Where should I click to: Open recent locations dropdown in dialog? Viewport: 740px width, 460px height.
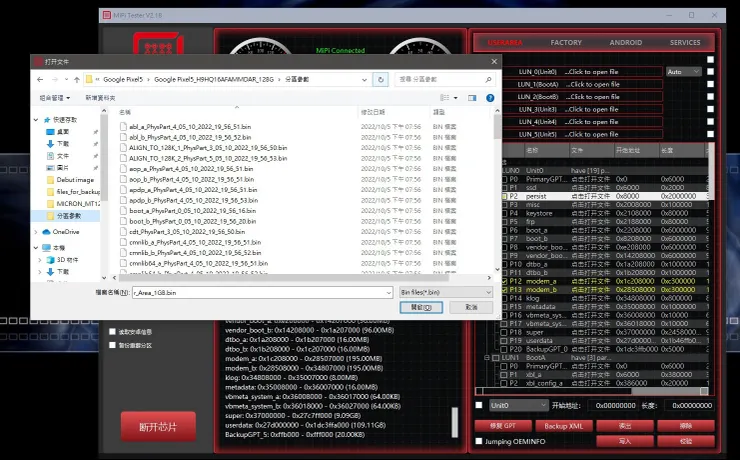pos(67,80)
